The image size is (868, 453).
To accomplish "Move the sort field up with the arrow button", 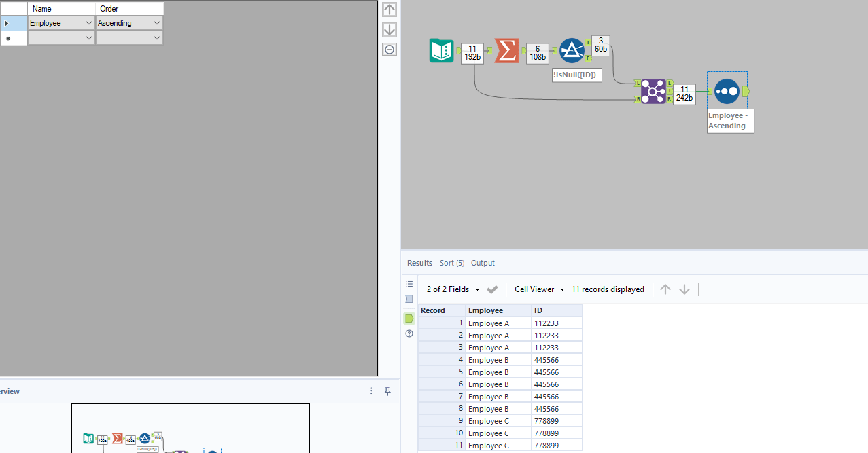I will point(389,10).
